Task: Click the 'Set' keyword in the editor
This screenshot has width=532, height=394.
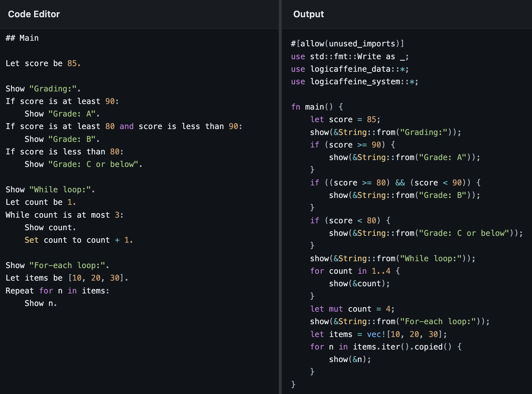Action: 31,240
